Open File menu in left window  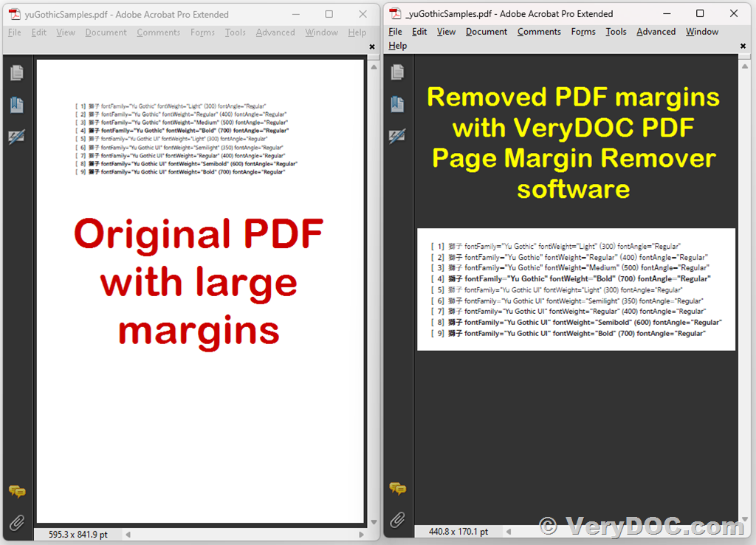pyautogui.click(x=15, y=32)
